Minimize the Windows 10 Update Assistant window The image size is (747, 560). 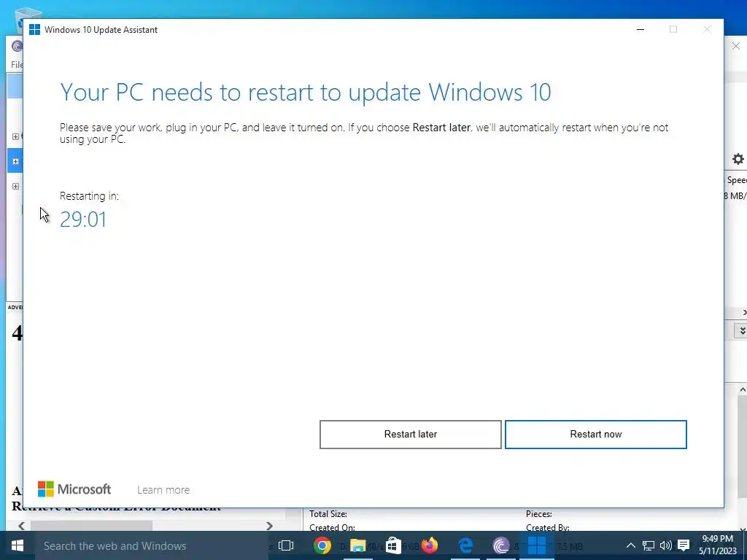pos(640,29)
